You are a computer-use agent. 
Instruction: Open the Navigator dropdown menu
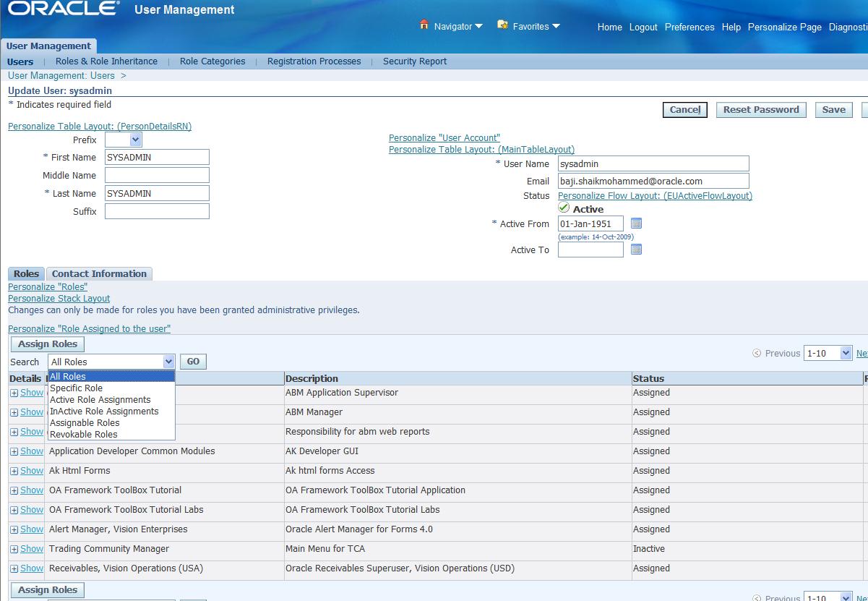(458, 27)
